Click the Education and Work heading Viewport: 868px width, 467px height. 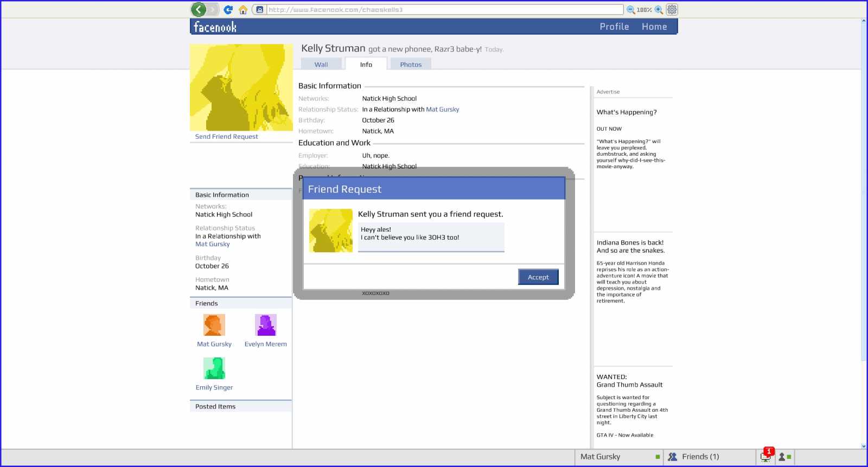click(334, 143)
